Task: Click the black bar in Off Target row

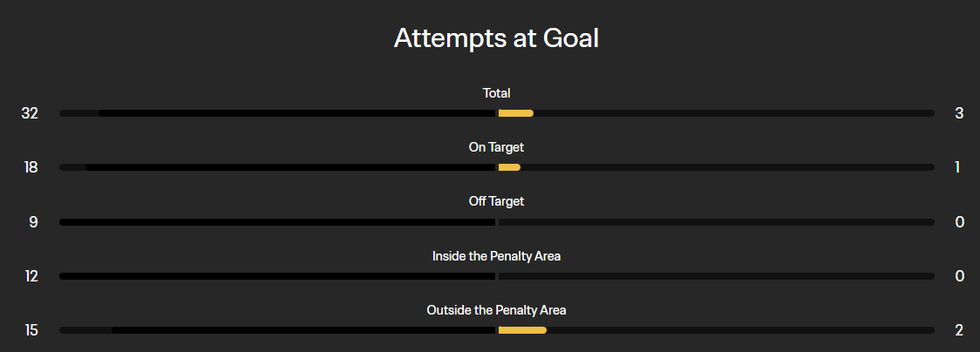Action: (x=277, y=222)
